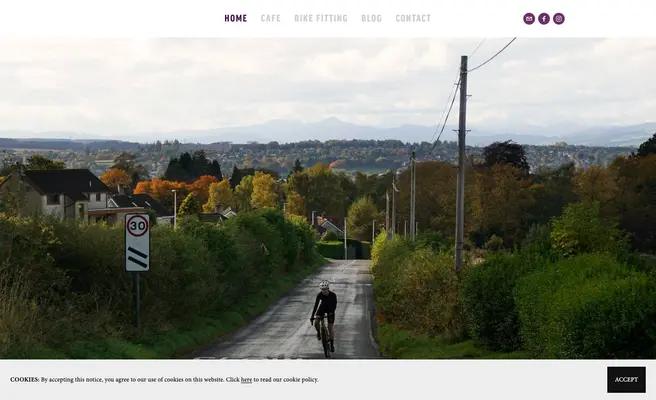Visit the Facebook page icon
Screen dimensions: 656x400
tap(544, 19)
